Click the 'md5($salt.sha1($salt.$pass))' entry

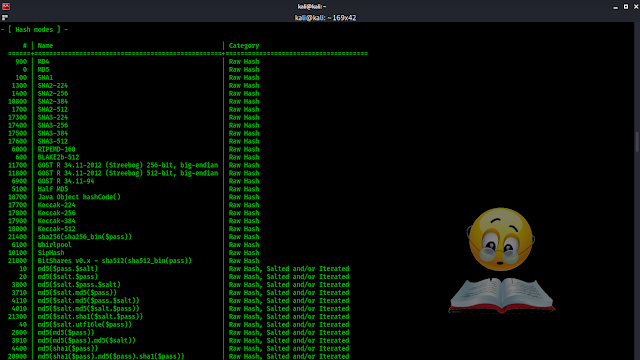[x=90, y=316]
